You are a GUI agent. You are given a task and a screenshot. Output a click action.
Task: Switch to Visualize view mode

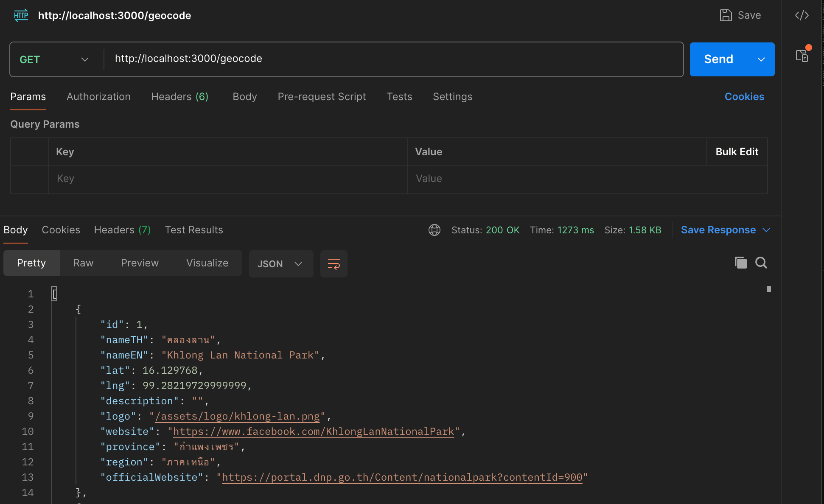[x=207, y=263]
